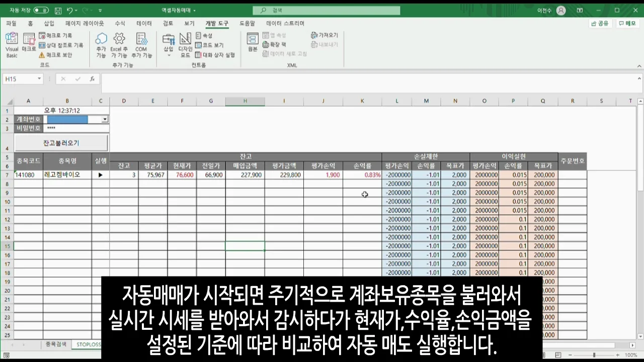Click the Undo arrow
644x362 pixels.
tap(70, 10)
